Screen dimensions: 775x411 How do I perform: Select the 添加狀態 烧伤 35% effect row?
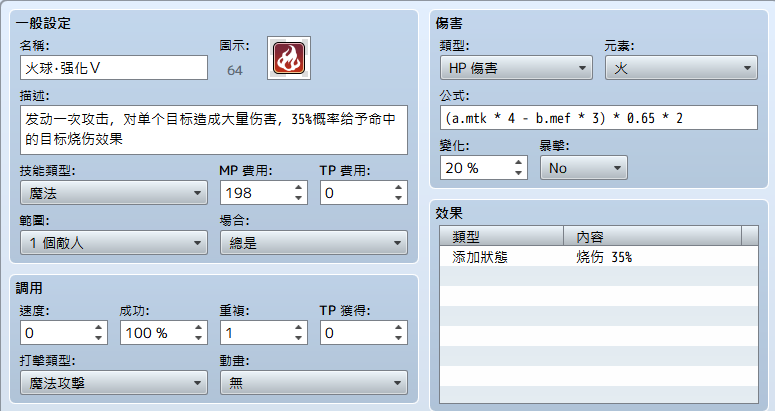[599, 257]
